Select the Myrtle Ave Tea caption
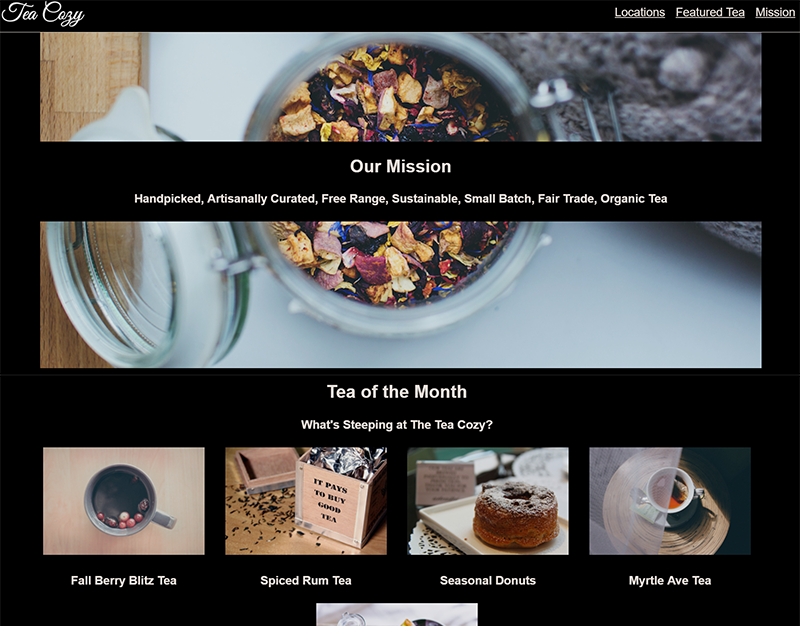 coord(670,581)
